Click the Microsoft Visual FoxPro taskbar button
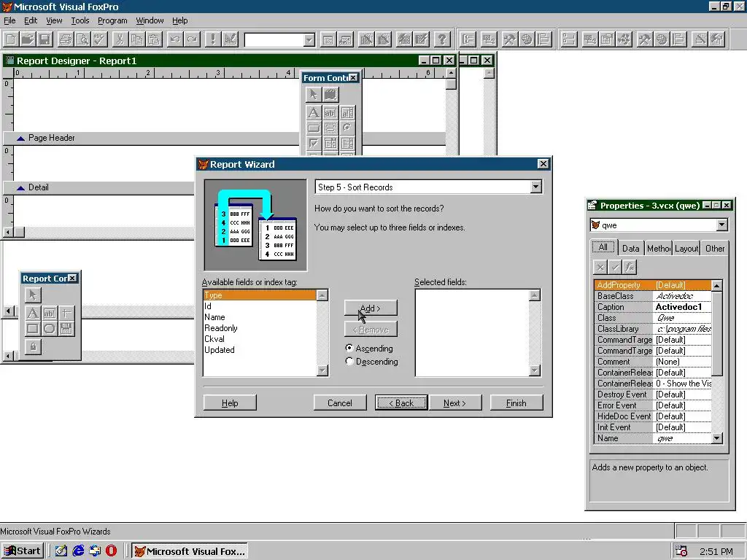Image resolution: width=747 pixels, height=560 pixels. pos(190,551)
